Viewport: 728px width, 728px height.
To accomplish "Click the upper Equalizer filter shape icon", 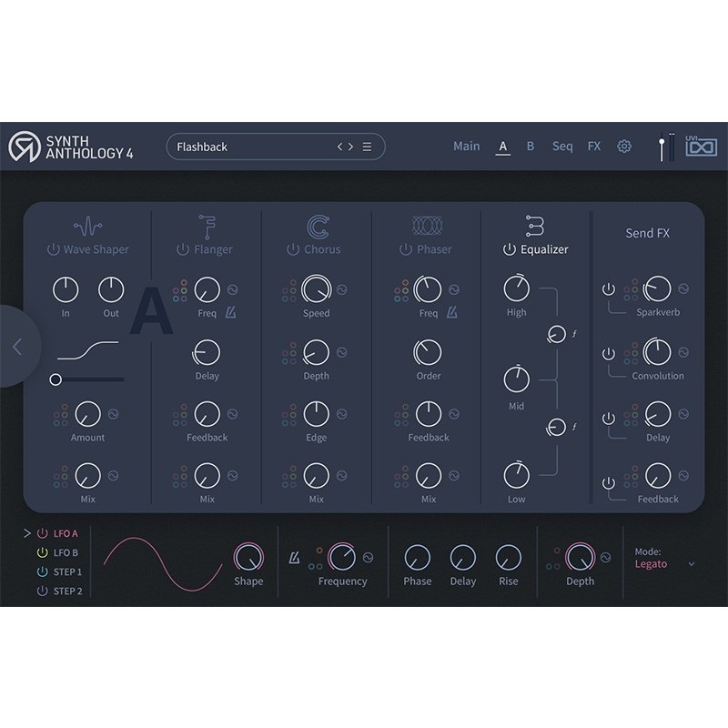I will 574,334.
